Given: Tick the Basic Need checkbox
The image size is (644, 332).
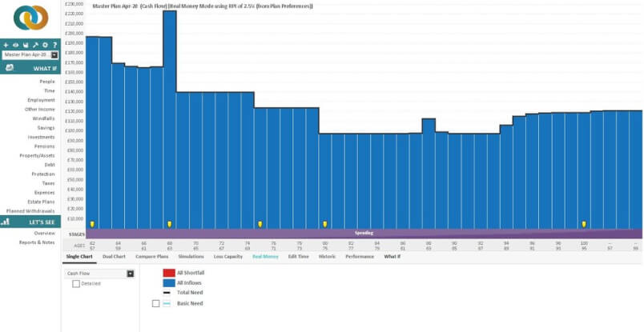Looking at the screenshot, I should click(155, 304).
